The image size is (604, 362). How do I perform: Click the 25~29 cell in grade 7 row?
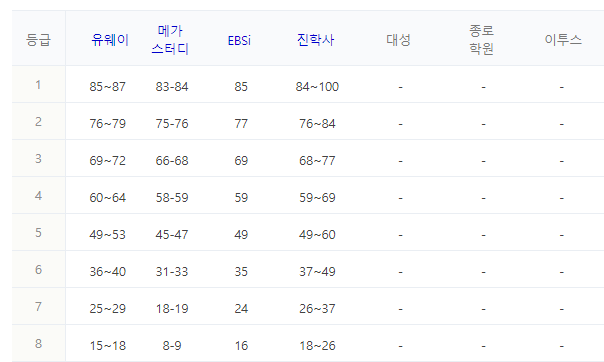[107, 308]
